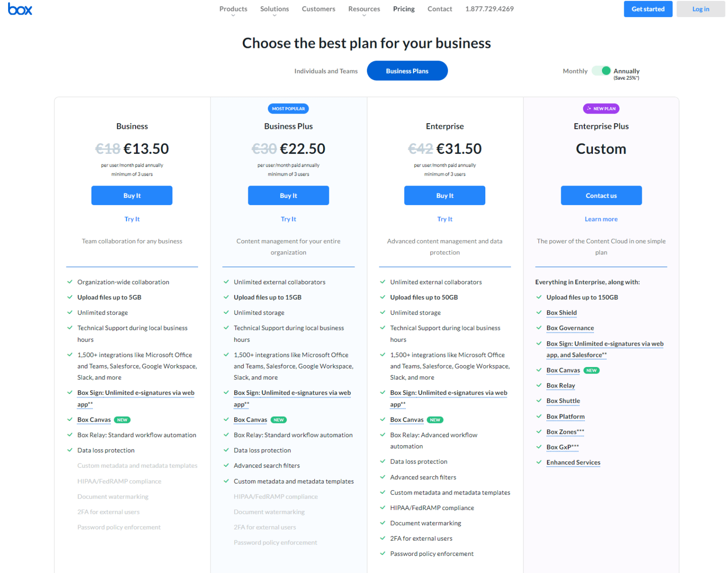The height and width of the screenshot is (573, 728).
Task: Click the checkmark beside Unlimited storage in Business
Action: click(69, 313)
